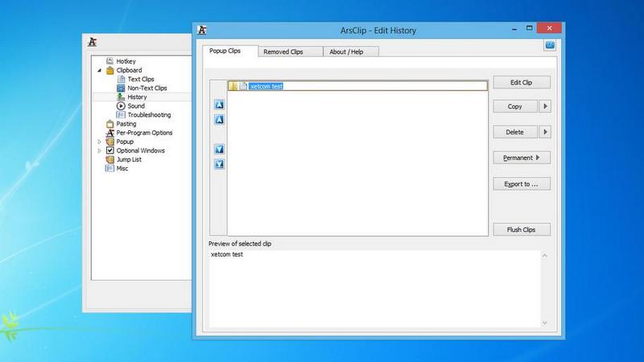Click the Per-Program Options icon
Image resolution: width=644 pixels, height=362 pixels.
pyautogui.click(x=109, y=133)
